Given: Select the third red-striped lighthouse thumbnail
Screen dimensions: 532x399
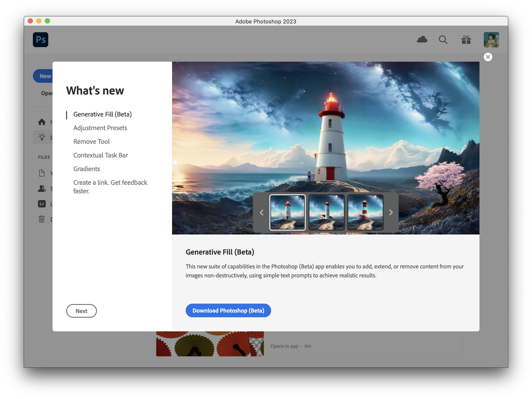Looking at the screenshot, I should (x=365, y=213).
